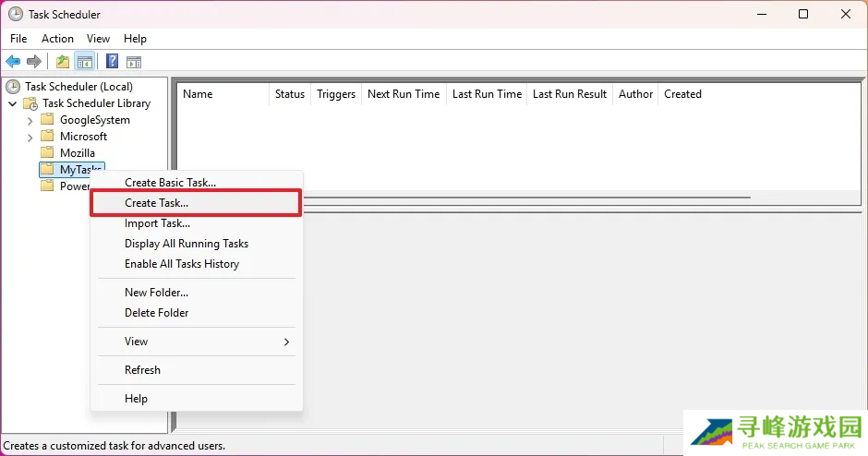Toggle the Show/Hide Action Pane icon
Image resolution: width=868 pixels, height=456 pixels.
(x=134, y=62)
